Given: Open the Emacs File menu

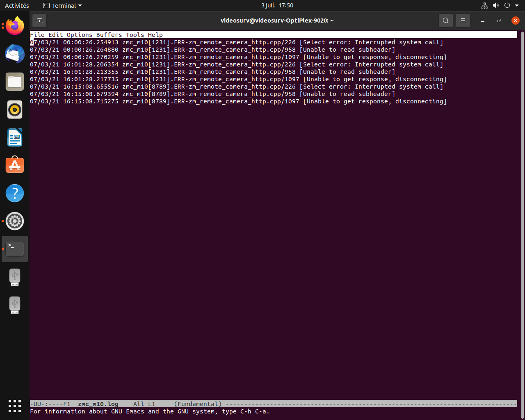Looking at the screenshot, I should coord(37,35).
